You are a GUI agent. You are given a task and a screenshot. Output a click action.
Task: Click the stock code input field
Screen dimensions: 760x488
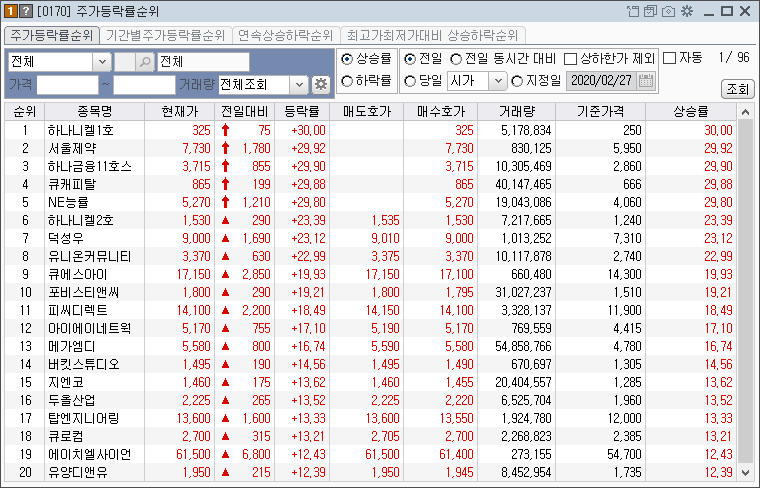pos(125,62)
